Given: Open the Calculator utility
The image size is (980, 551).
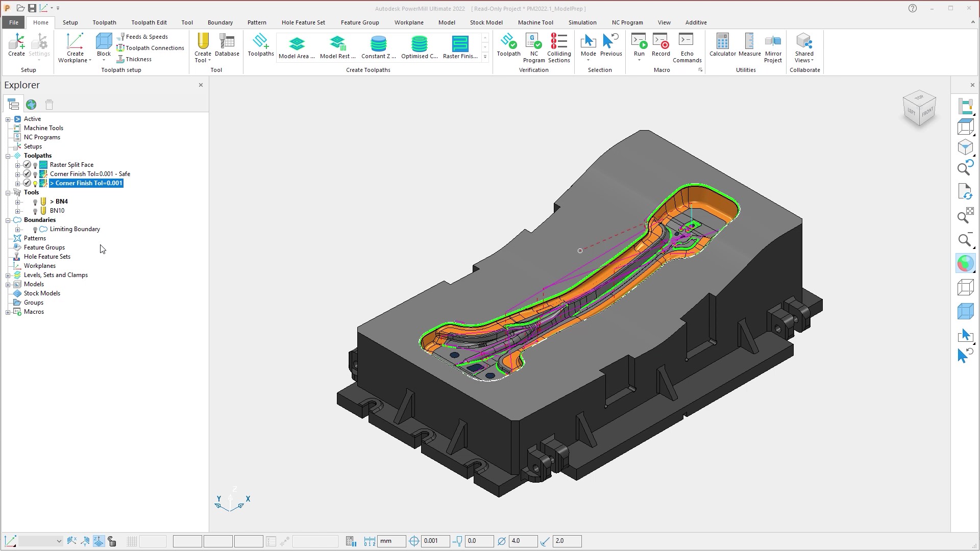Looking at the screenshot, I should [x=722, y=47].
